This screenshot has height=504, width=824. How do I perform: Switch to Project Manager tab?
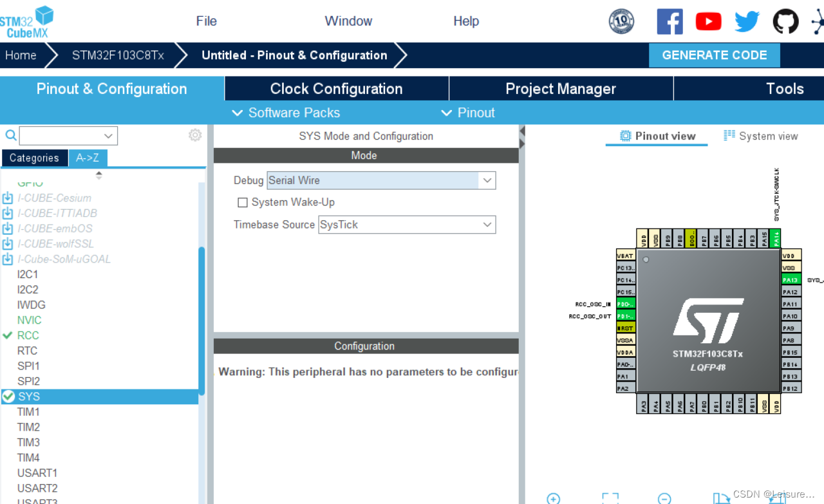point(561,89)
